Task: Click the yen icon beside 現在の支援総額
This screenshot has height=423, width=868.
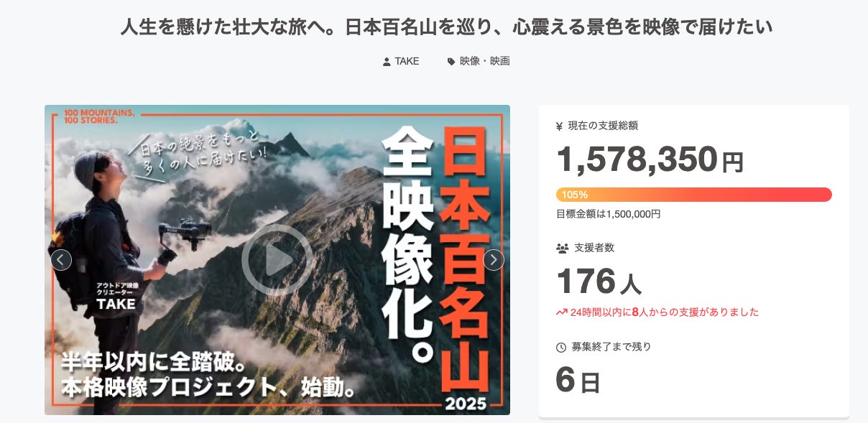Action: tap(560, 126)
